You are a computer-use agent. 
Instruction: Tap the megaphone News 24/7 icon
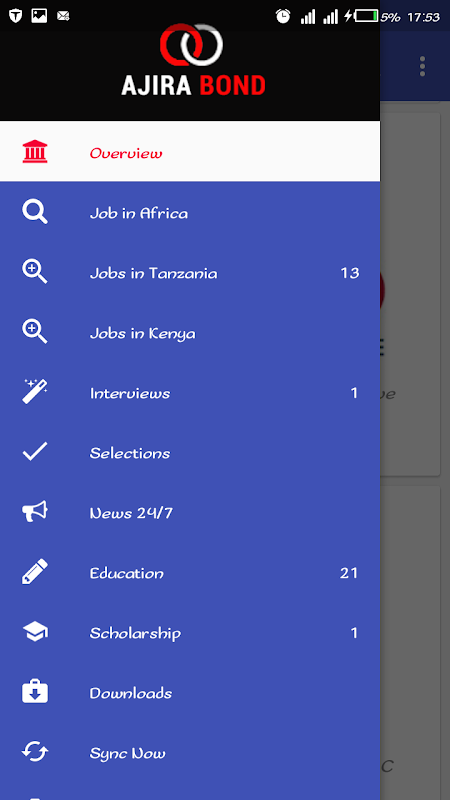coord(35,512)
